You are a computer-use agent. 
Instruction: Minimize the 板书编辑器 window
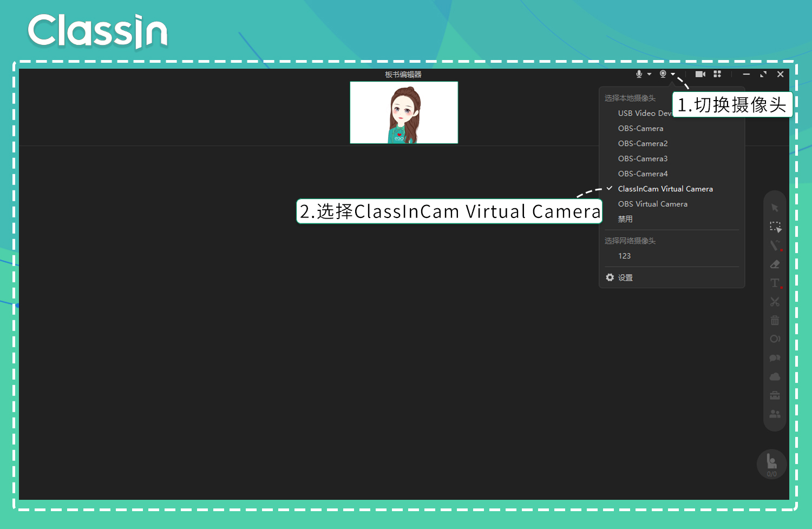pyautogui.click(x=746, y=74)
